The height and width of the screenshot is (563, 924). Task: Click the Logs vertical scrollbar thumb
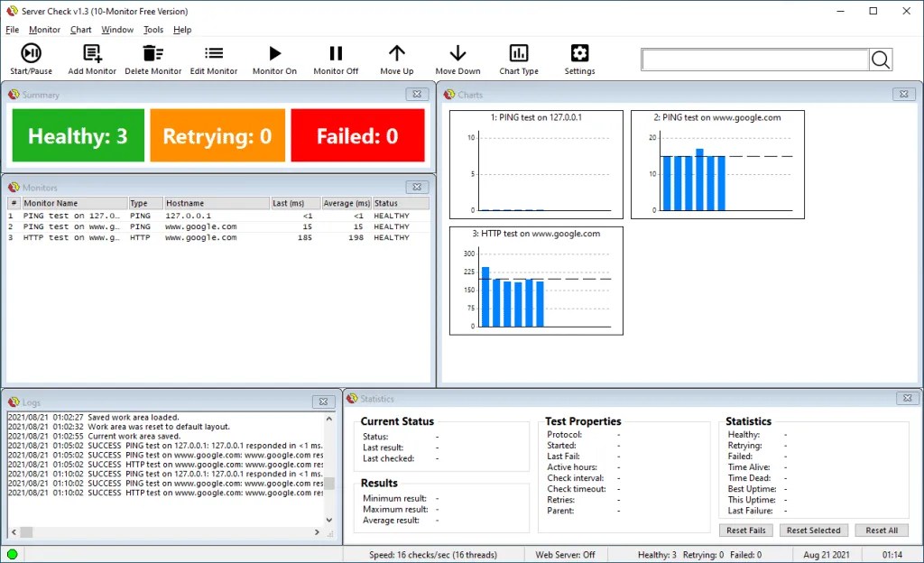[x=329, y=484]
